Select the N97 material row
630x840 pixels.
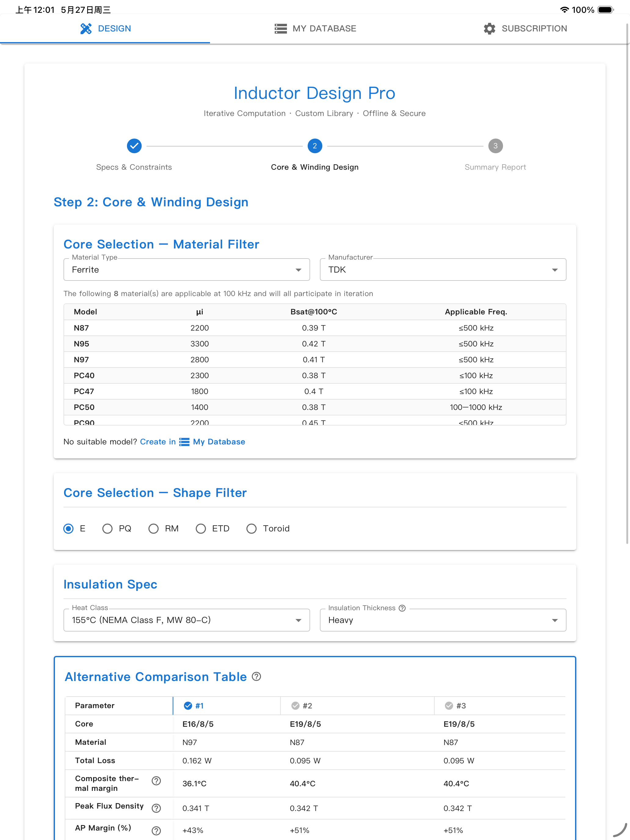pyautogui.click(x=315, y=360)
